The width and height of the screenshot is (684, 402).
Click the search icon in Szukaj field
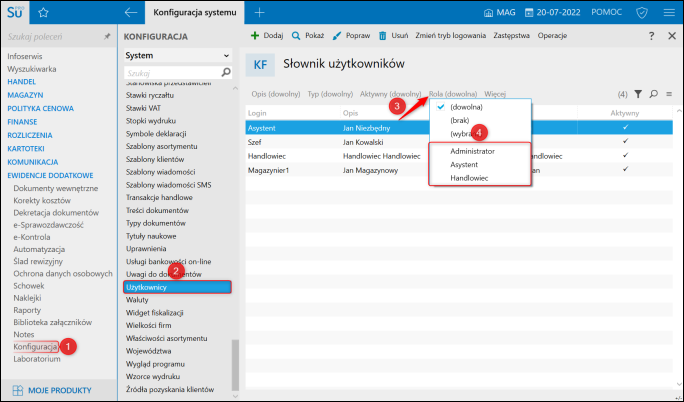(x=226, y=72)
